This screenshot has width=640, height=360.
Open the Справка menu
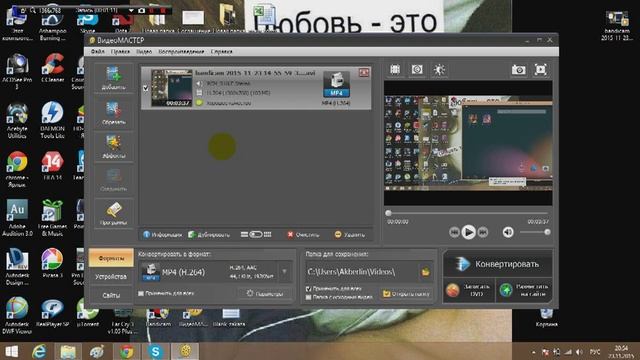(222, 52)
